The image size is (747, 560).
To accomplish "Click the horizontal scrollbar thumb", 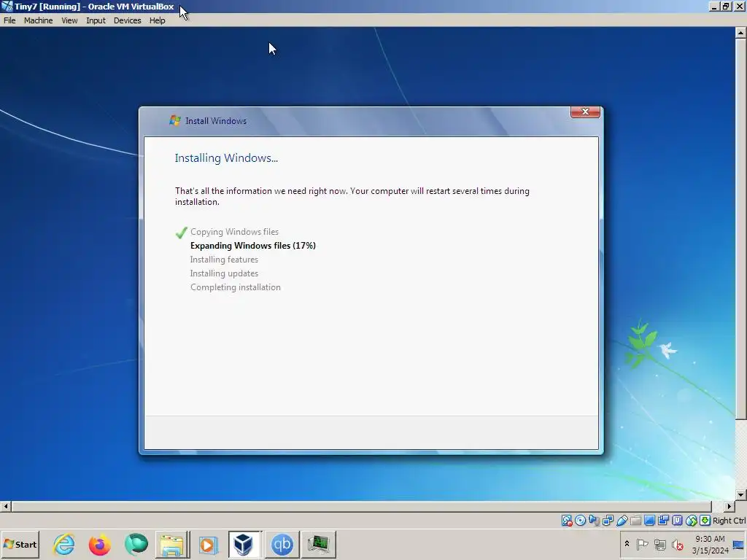I will (361, 506).
